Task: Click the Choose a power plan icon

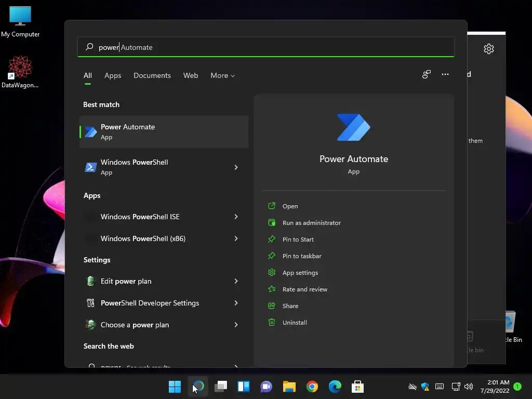Action: [x=90, y=325]
